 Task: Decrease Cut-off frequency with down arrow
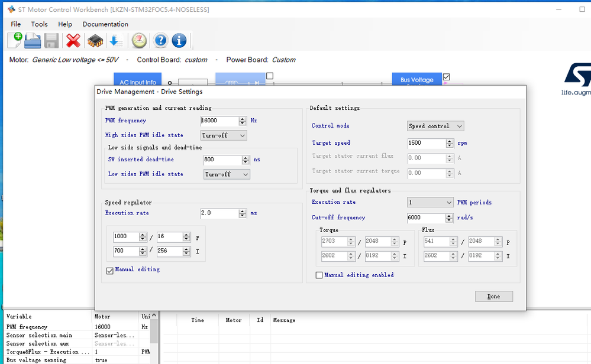click(x=449, y=220)
